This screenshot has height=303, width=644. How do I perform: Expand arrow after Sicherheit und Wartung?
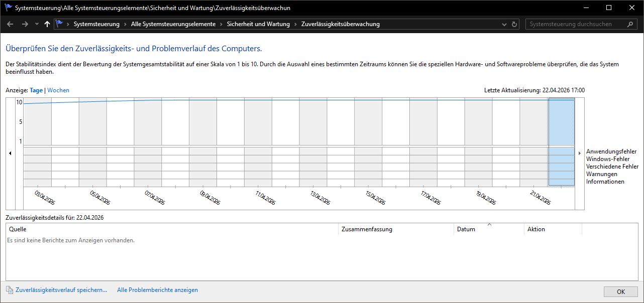[296, 24]
